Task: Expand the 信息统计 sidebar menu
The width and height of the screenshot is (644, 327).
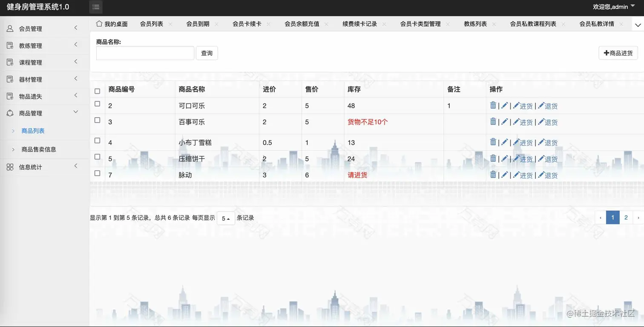Action: click(44, 167)
